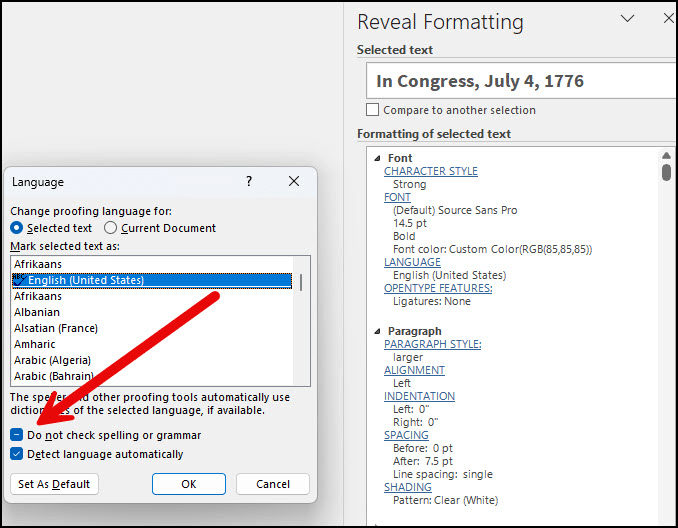Collapse the Paragraph formatting section
The height and width of the screenshot is (528, 678).
[x=377, y=331]
